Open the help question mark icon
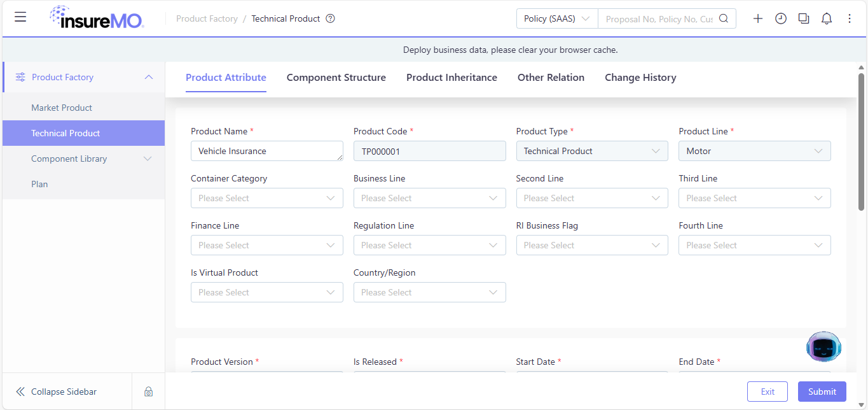The width and height of the screenshot is (868, 410). coord(330,18)
